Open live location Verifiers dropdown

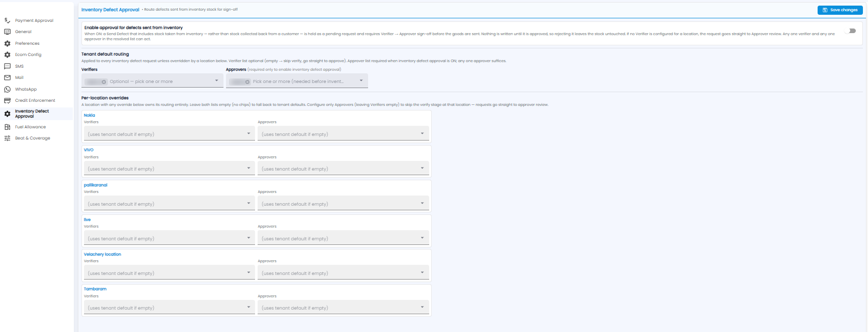[169, 238]
